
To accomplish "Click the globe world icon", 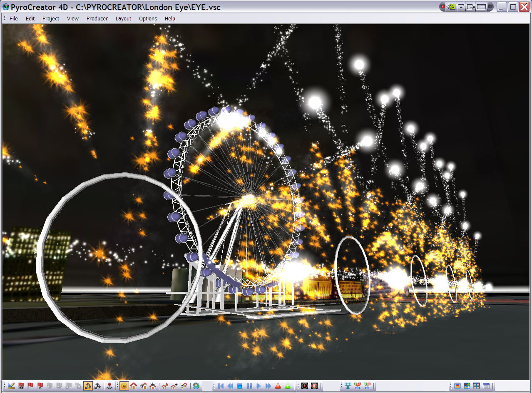I will point(196,386).
